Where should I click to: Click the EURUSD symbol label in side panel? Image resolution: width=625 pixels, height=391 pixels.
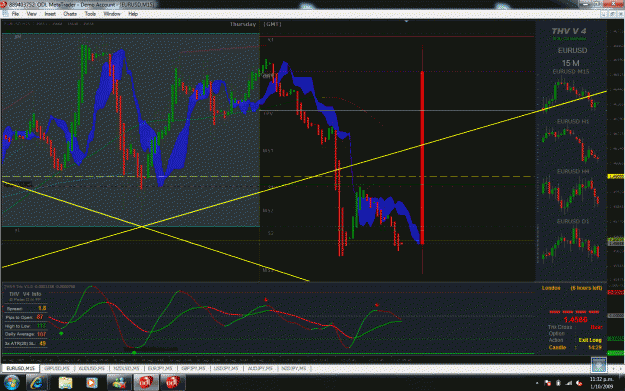572,51
